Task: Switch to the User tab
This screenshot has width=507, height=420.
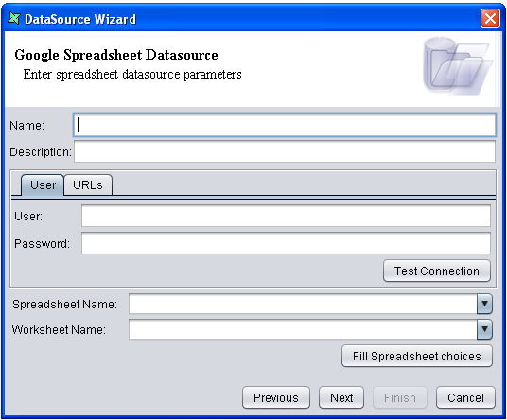Action: (43, 185)
